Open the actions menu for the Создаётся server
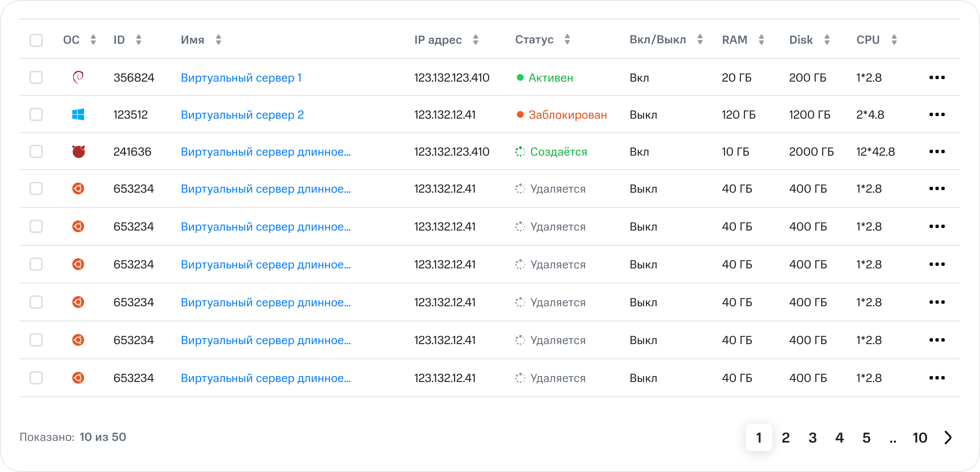Image resolution: width=980 pixels, height=472 pixels. click(x=937, y=151)
